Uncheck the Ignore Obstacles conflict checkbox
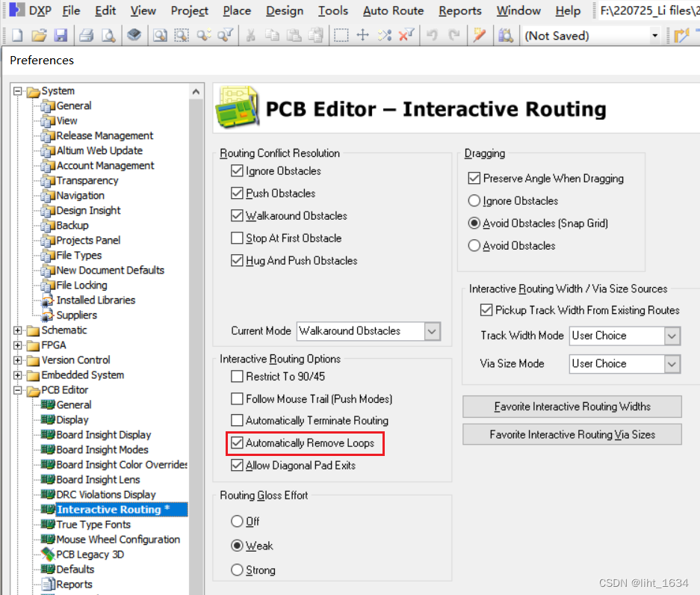This screenshot has width=700, height=595. point(237,170)
